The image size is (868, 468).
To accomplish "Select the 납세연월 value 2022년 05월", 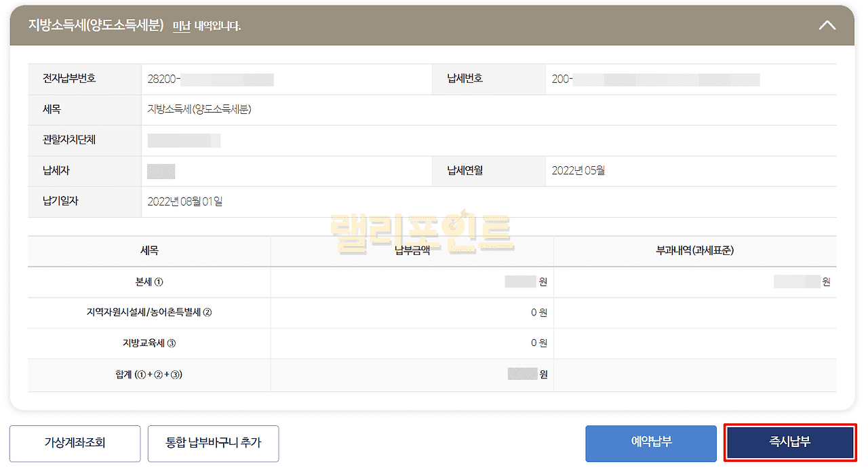I will click(x=578, y=171).
